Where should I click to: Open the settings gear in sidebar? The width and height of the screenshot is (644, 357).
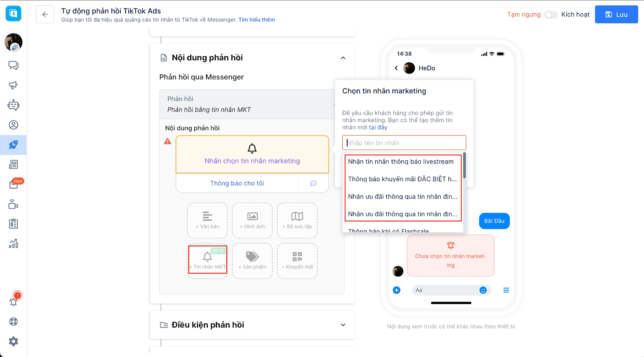(13, 341)
